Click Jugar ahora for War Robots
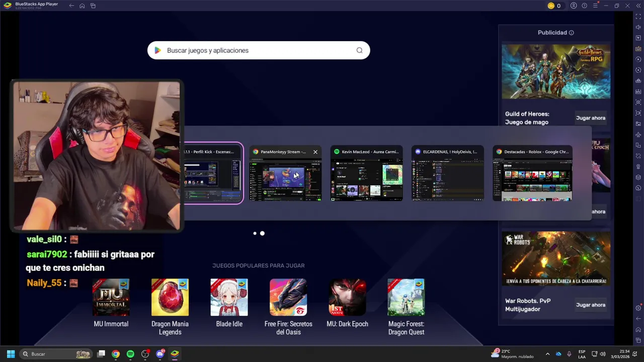This screenshot has width=644, height=362. point(591,305)
